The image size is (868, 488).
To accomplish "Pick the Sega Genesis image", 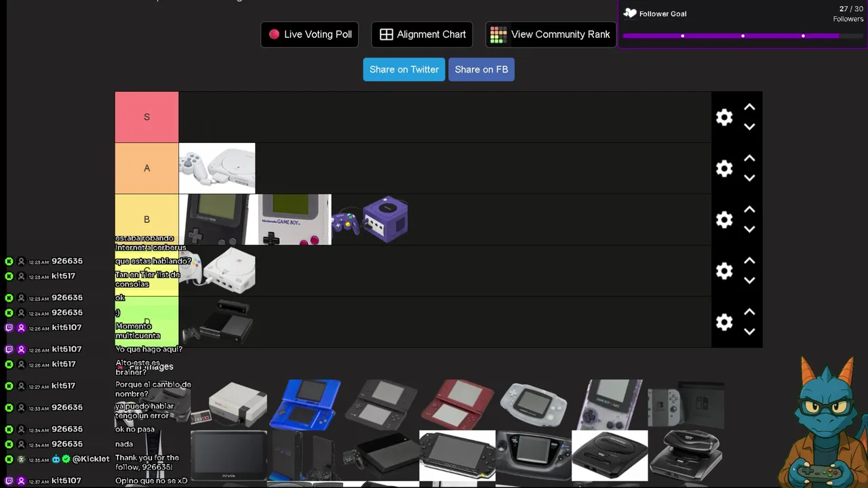I will 610,455.
